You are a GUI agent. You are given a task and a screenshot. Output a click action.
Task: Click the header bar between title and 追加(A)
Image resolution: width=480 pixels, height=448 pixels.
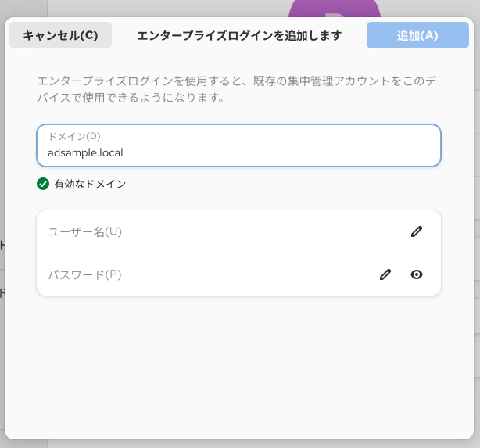(354, 35)
